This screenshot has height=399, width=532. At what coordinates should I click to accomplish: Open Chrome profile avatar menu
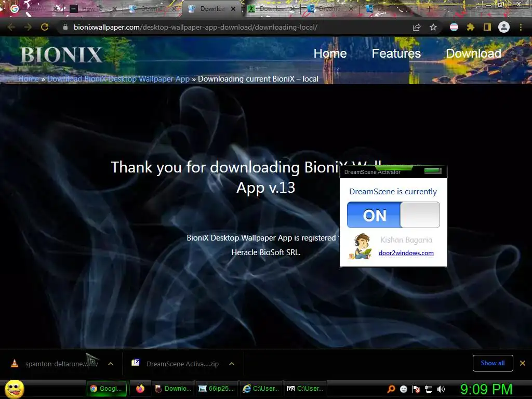pyautogui.click(x=504, y=27)
